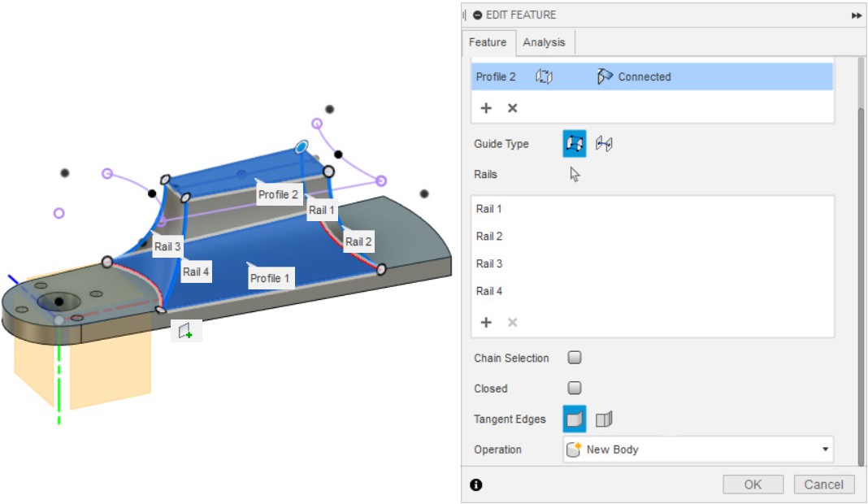Choose the Tangent Edges keep icon

604,419
